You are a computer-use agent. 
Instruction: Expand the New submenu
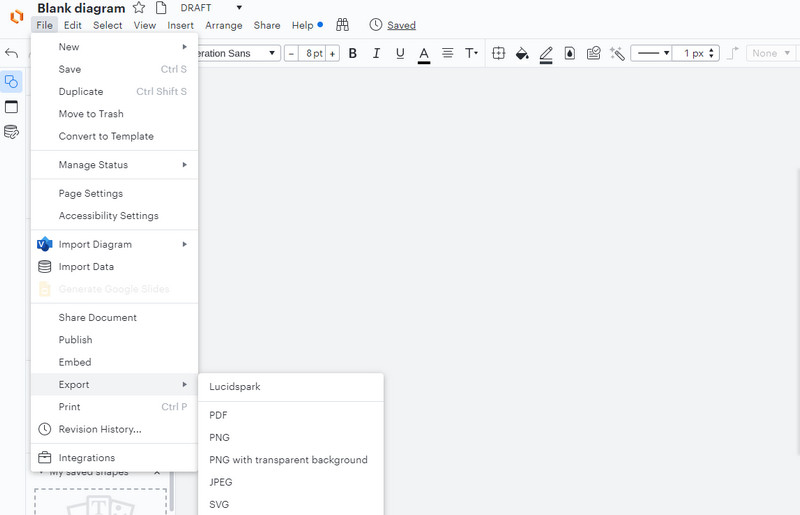[114, 47]
